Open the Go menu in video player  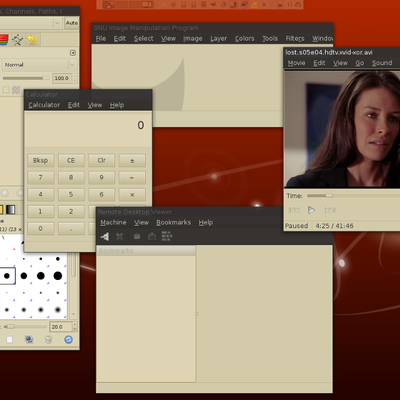click(360, 63)
